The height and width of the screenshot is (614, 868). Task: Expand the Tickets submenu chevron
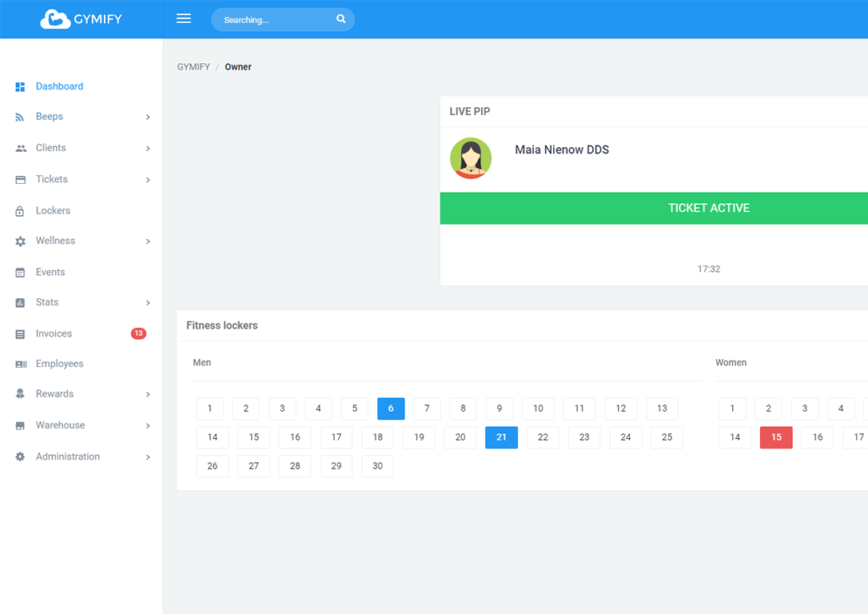[x=148, y=180]
